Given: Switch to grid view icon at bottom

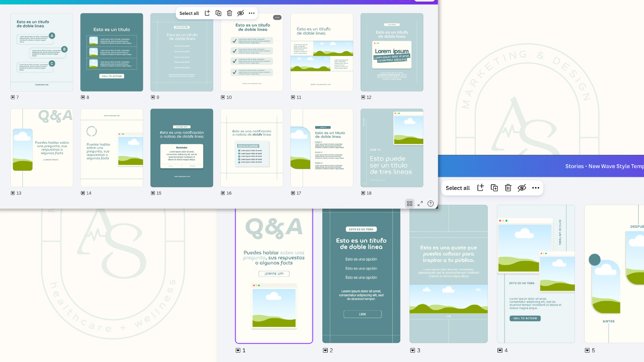Looking at the screenshot, I should tap(410, 203).
